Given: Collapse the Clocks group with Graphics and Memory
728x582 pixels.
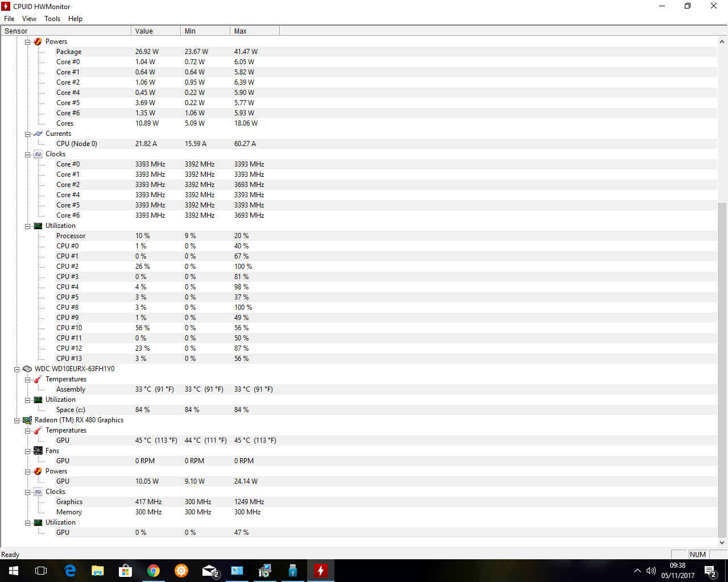Looking at the screenshot, I should pos(27,492).
